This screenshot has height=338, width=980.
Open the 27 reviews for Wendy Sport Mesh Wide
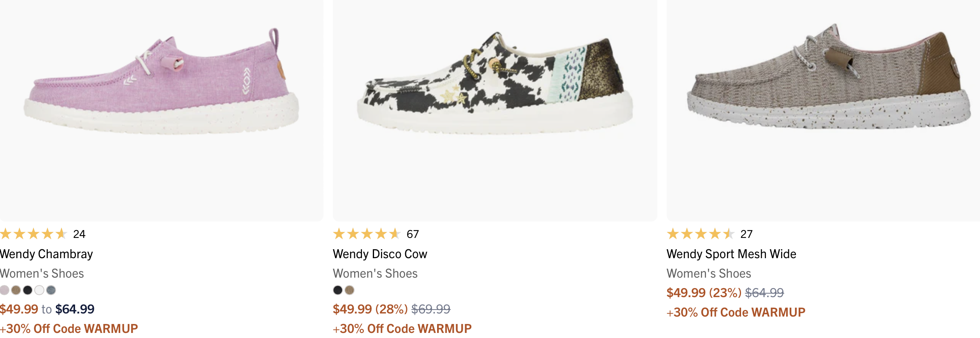(746, 234)
